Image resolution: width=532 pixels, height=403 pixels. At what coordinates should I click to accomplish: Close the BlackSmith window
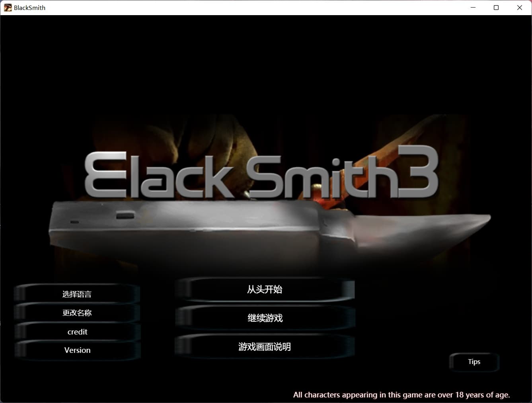tap(520, 8)
